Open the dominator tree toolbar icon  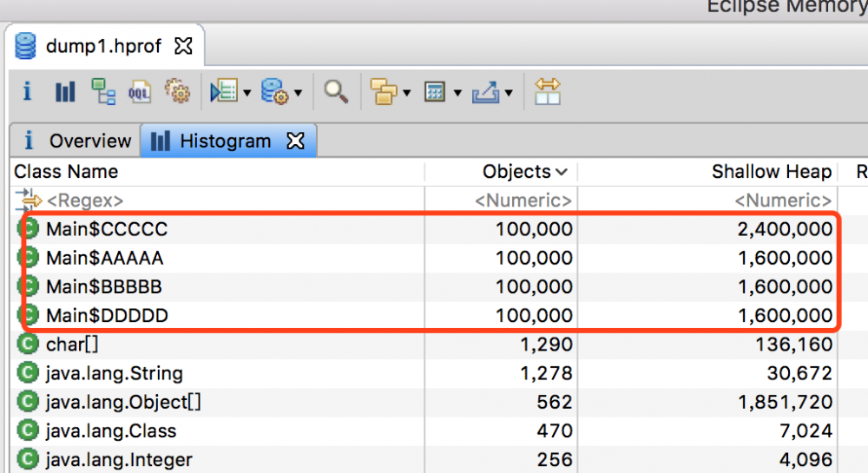103,91
